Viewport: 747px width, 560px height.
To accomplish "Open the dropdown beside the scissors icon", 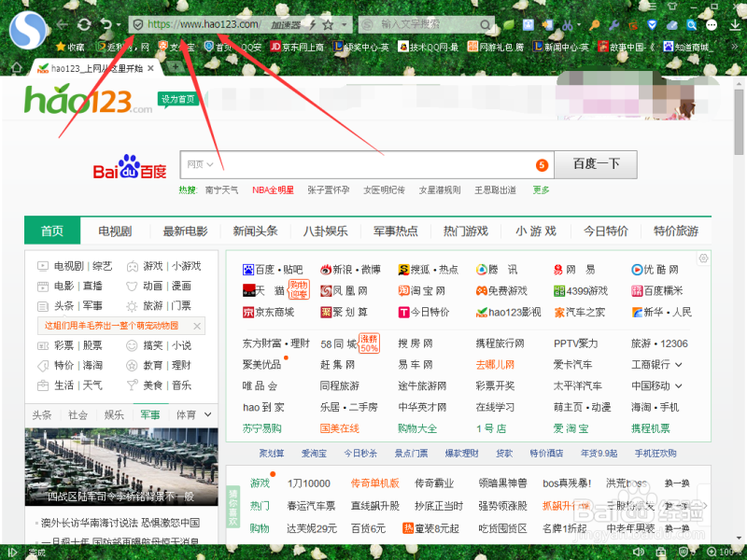I will [x=579, y=25].
